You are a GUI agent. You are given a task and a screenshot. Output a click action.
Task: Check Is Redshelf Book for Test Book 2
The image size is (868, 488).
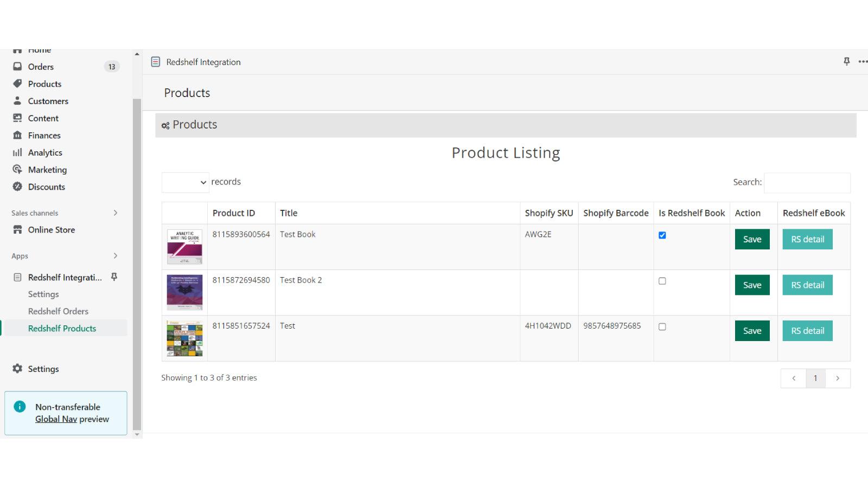pos(662,281)
